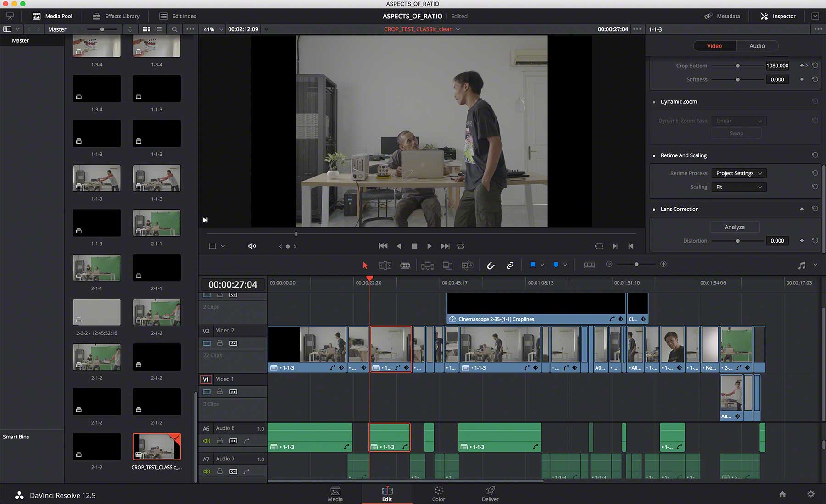
Task: Click the insert clip icon
Action: pyautogui.click(x=428, y=265)
